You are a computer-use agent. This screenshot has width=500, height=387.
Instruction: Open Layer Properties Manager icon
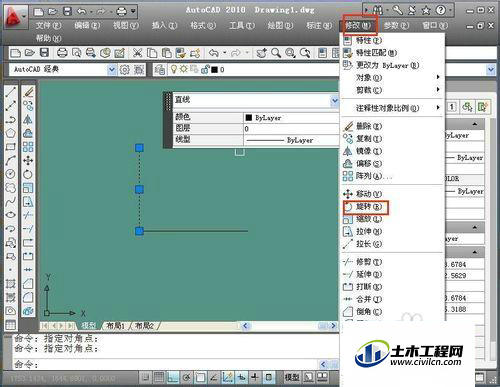click(160, 70)
